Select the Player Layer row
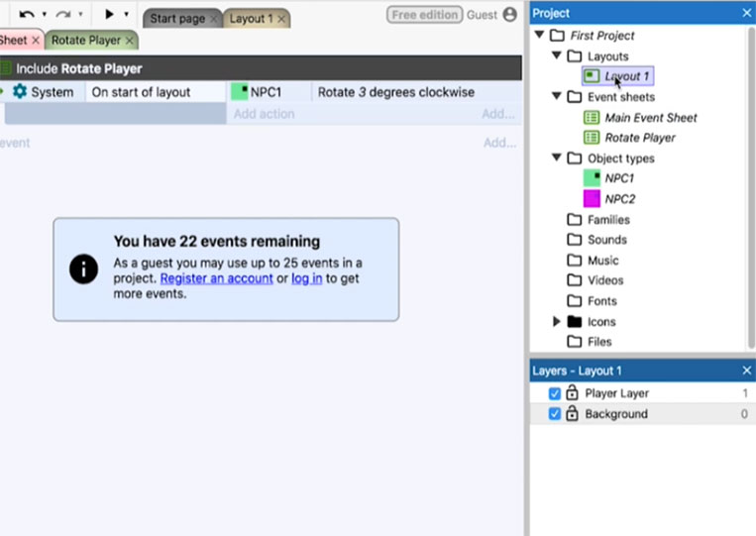 (643, 393)
